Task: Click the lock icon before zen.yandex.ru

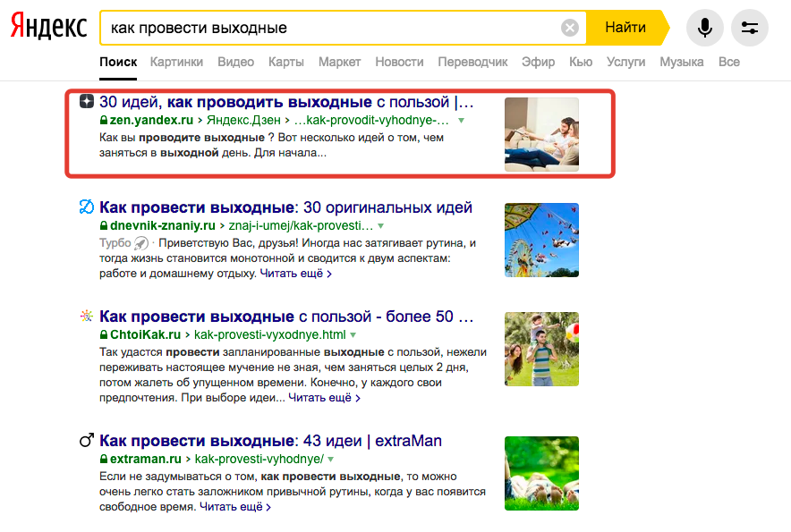Action: click(x=104, y=120)
